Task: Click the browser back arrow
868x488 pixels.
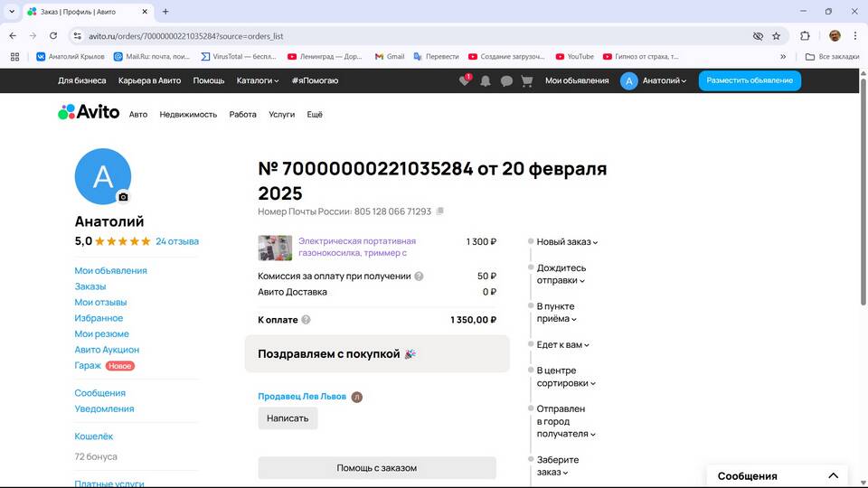Action: tap(13, 36)
